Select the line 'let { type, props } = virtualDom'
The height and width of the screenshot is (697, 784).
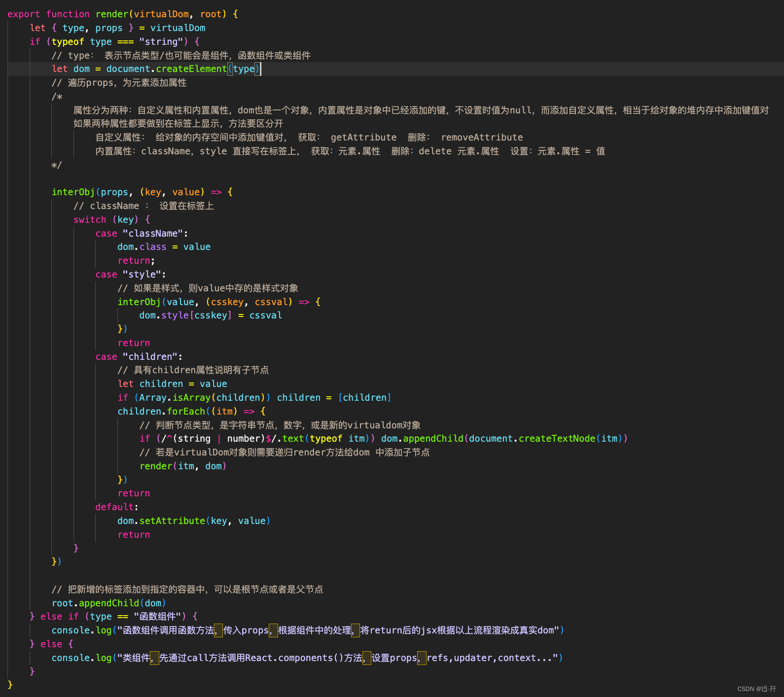coord(117,28)
